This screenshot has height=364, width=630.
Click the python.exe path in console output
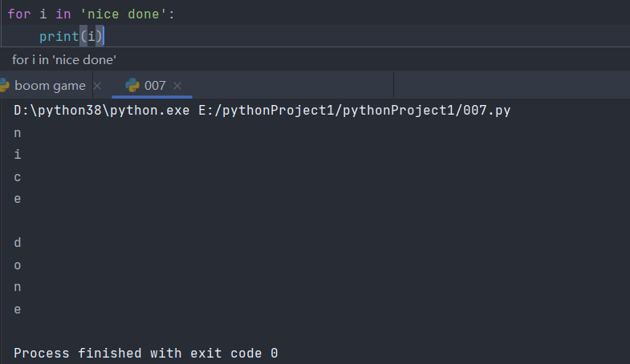click(x=103, y=111)
